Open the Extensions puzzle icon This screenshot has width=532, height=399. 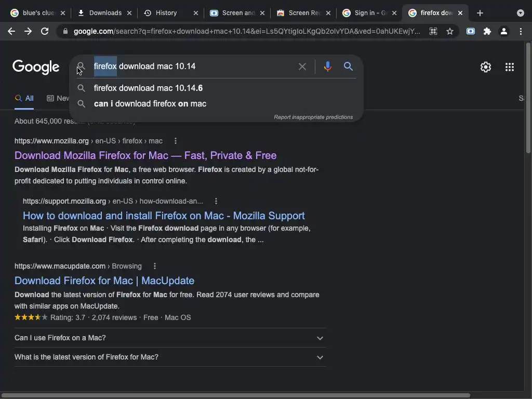[x=487, y=31]
